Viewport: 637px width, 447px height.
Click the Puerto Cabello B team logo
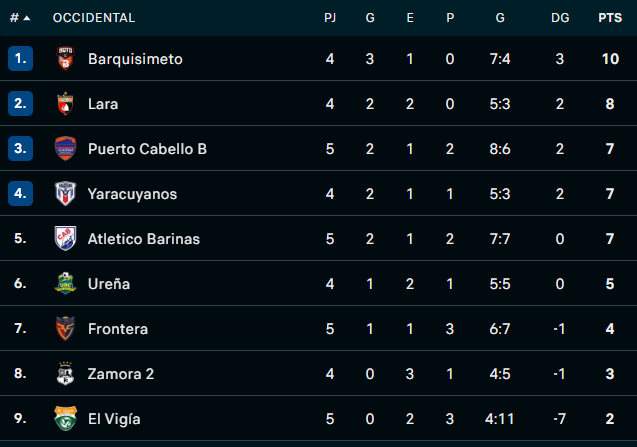coord(65,149)
